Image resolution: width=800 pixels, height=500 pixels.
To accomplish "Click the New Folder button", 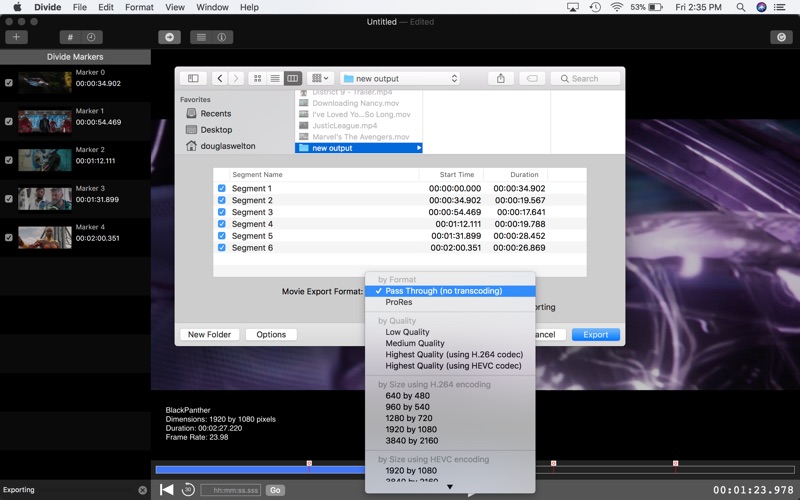I will [209, 334].
